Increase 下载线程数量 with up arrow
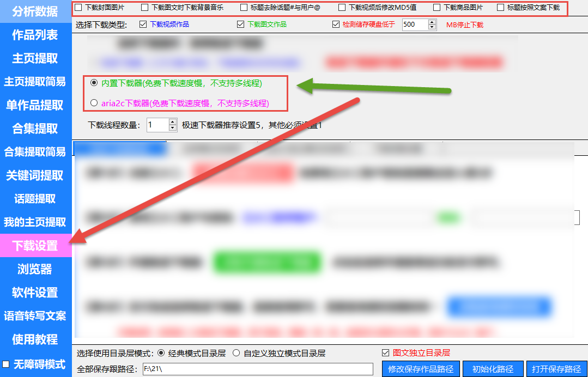Image resolution: width=588 pixels, height=377 pixels. (x=173, y=122)
